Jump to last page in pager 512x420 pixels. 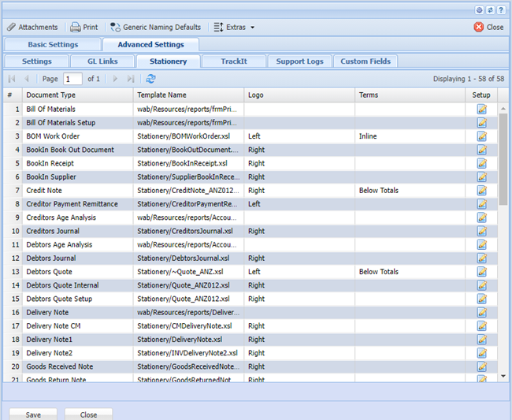pyautogui.click(x=130, y=79)
